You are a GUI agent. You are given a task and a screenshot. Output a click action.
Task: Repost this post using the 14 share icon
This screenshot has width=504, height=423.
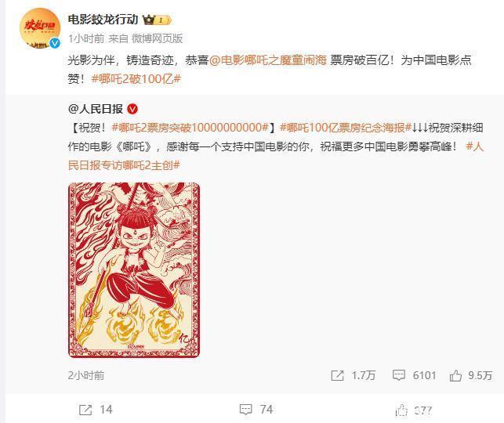[85, 410]
